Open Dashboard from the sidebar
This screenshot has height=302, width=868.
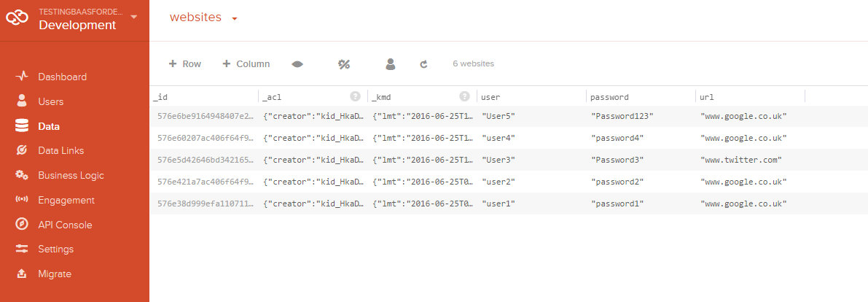[62, 77]
